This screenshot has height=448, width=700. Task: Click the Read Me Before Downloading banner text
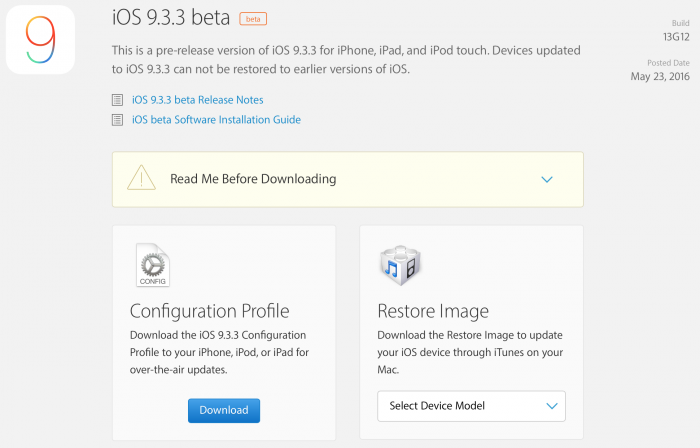click(253, 179)
